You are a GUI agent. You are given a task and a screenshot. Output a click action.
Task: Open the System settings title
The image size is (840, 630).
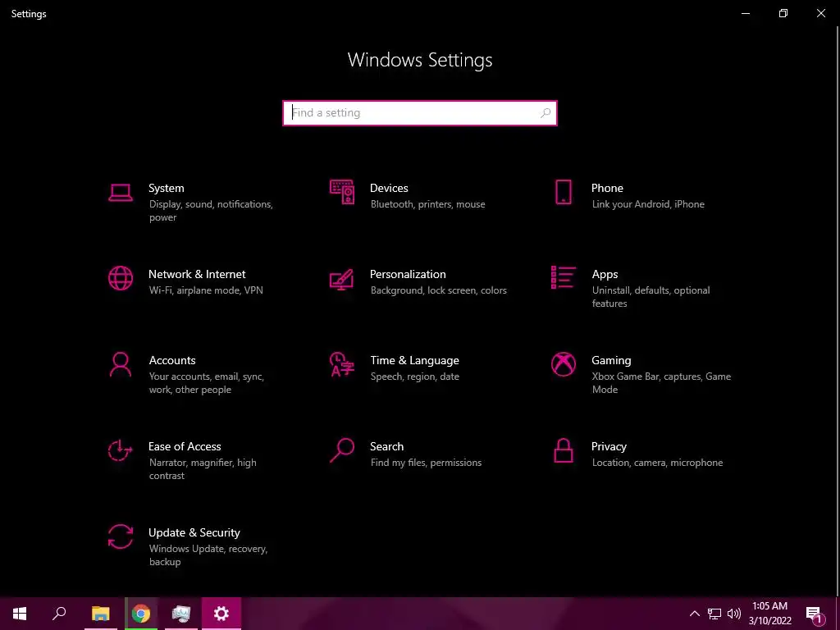166,188
